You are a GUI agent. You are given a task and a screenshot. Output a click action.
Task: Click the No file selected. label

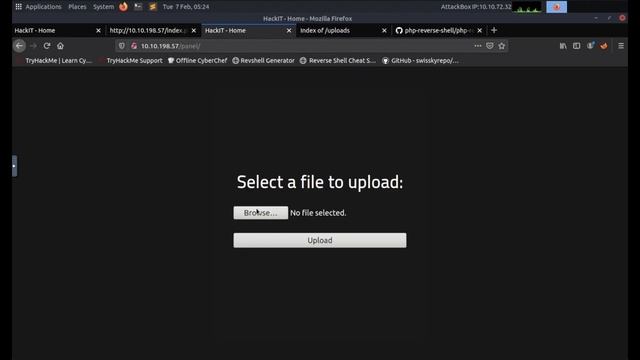pos(318,213)
